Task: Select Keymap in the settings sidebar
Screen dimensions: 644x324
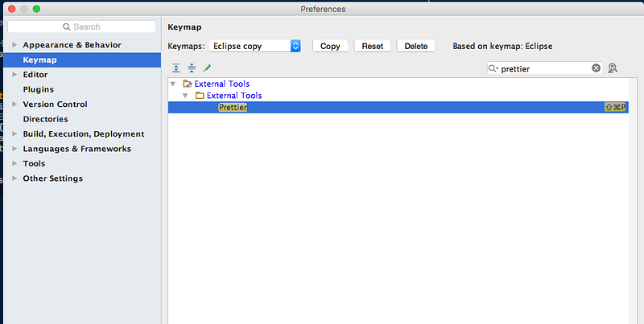Action: pos(82,59)
